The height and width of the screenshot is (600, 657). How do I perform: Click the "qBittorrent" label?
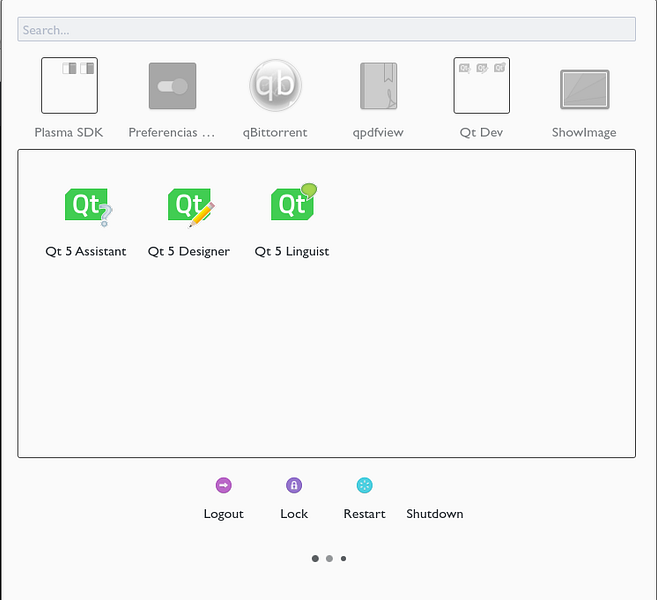tap(275, 133)
